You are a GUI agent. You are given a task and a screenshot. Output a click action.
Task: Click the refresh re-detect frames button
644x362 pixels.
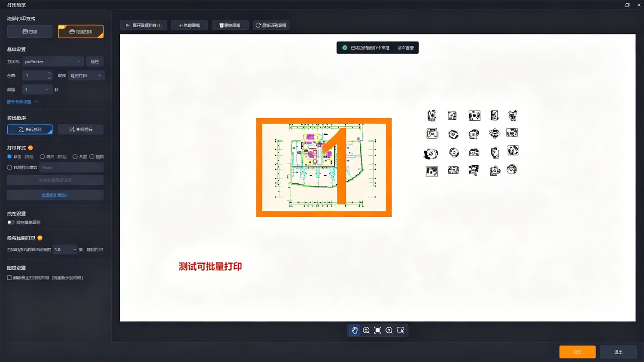(x=271, y=25)
